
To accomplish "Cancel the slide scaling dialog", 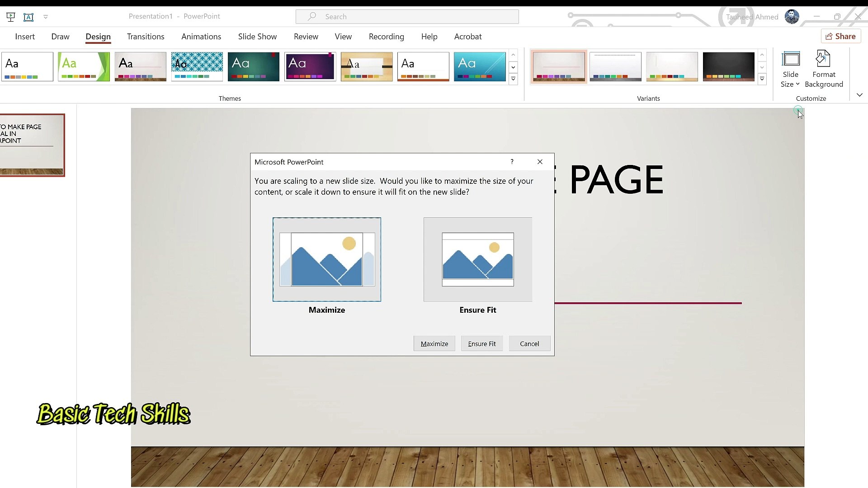I will pos(529,343).
